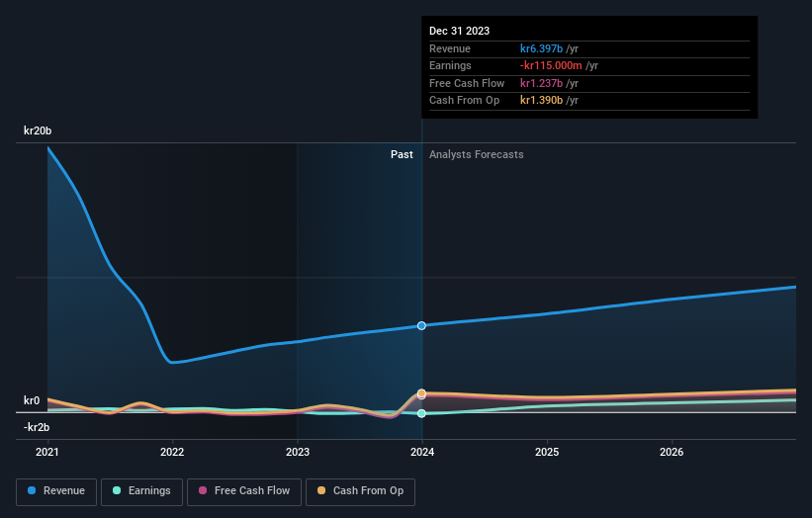Click the Dec 31 2023 tooltip date
The width and height of the screenshot is (812, 518).
click(459, 31)
